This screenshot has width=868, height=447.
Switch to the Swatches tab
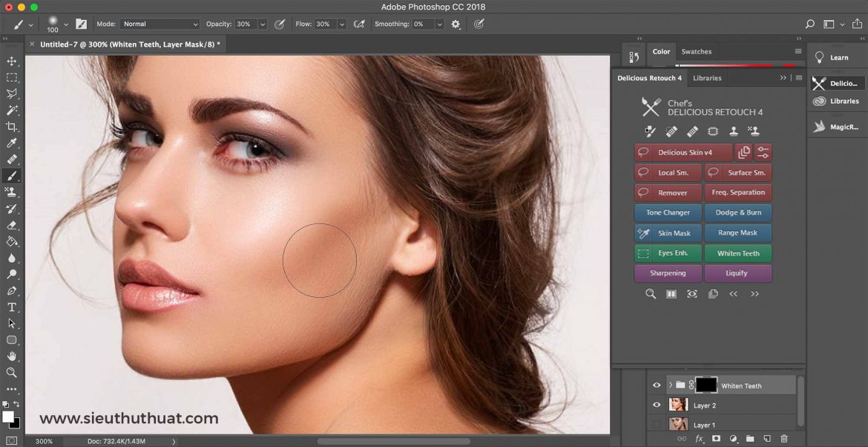697,51
